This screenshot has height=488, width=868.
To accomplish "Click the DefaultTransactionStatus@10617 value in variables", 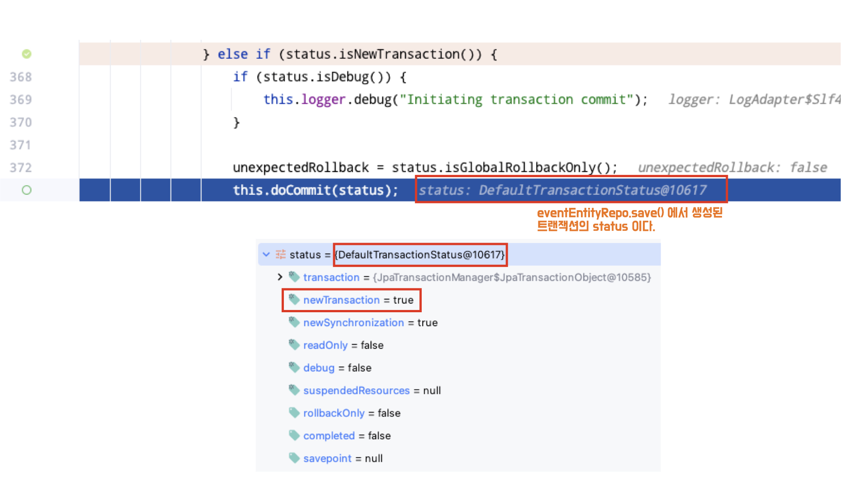I will [x=420, y=255].
